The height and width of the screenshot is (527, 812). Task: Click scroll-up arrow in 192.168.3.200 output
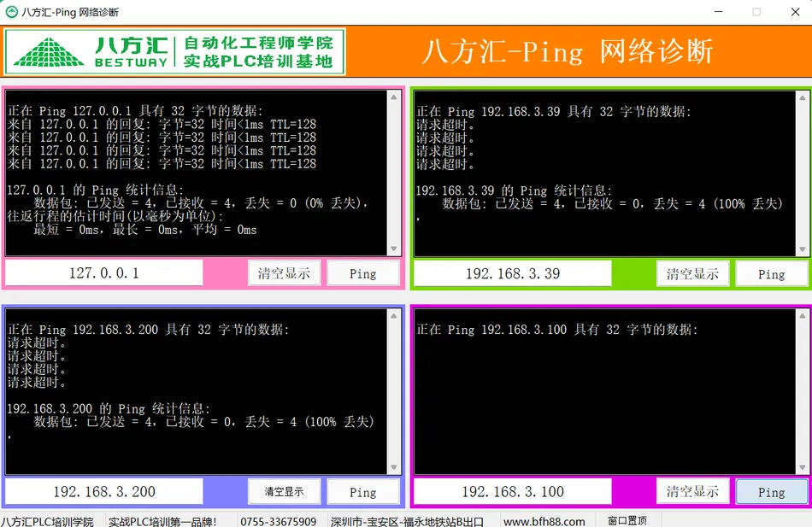[393, 316]
